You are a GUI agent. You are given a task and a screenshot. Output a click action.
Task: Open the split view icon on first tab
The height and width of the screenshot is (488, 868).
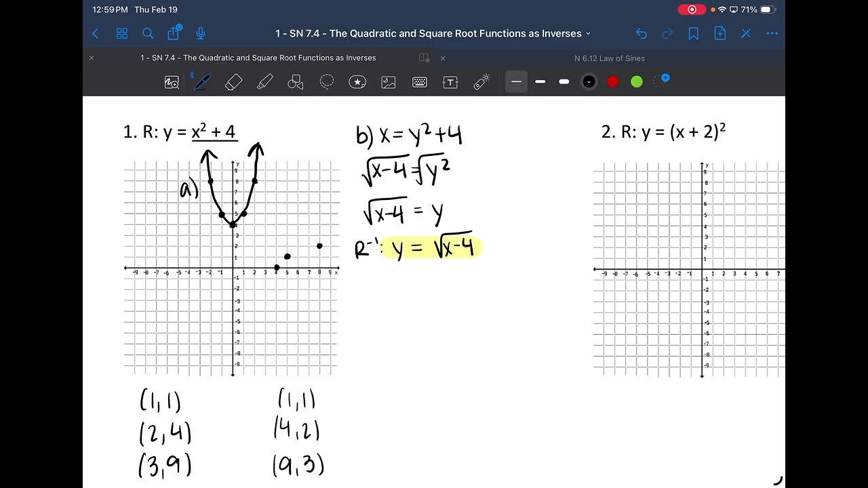425,58
